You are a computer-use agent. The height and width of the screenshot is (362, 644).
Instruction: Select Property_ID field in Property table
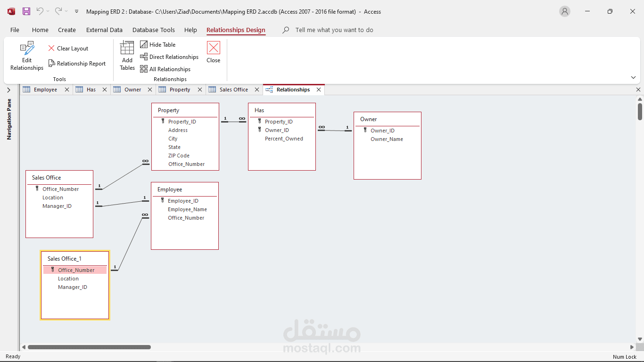[182, 122]
